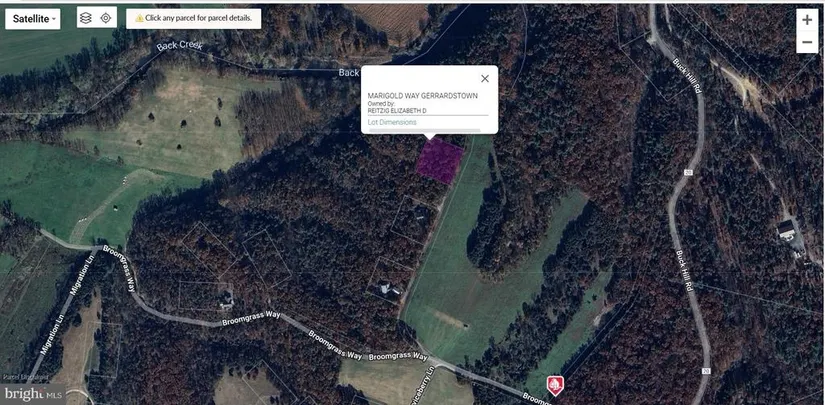Click the 'Click any parcel' notice banner
The width and height of the screenshot is (825, 405).
point(194,18)
